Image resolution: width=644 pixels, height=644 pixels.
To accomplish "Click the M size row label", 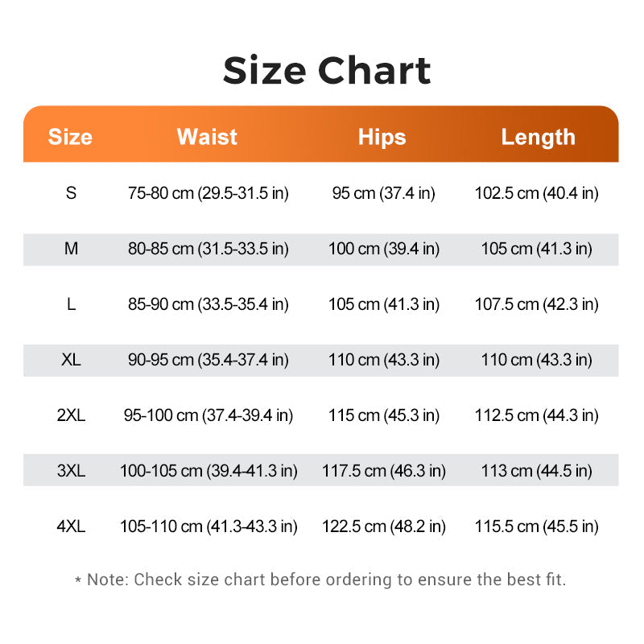I will [71, 249].
